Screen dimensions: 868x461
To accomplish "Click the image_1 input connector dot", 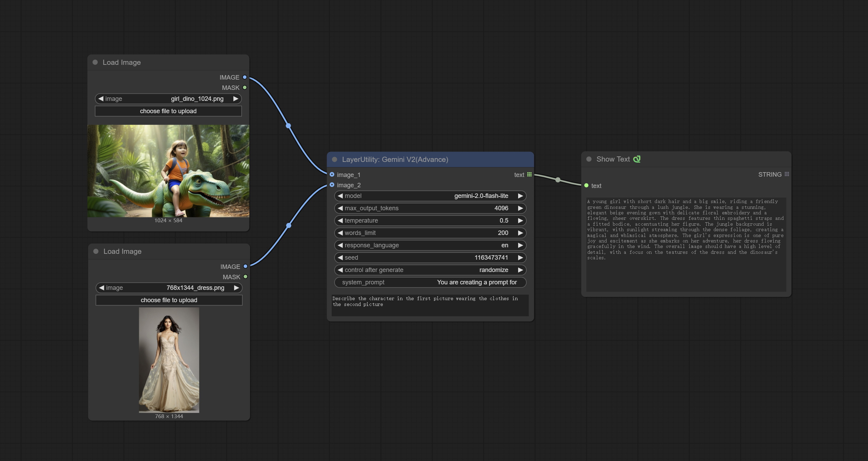I will pyautogui.click(x=332, y=175).
